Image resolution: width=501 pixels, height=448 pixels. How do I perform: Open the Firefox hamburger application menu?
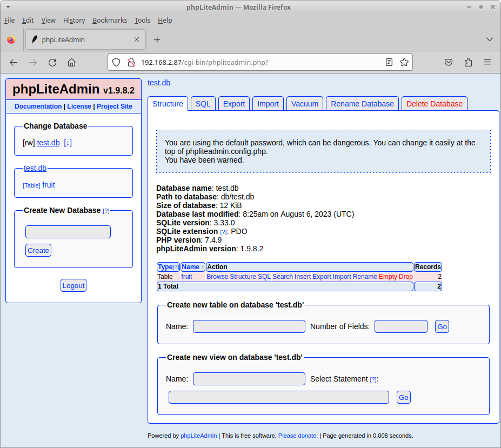(x=487, y=62)
